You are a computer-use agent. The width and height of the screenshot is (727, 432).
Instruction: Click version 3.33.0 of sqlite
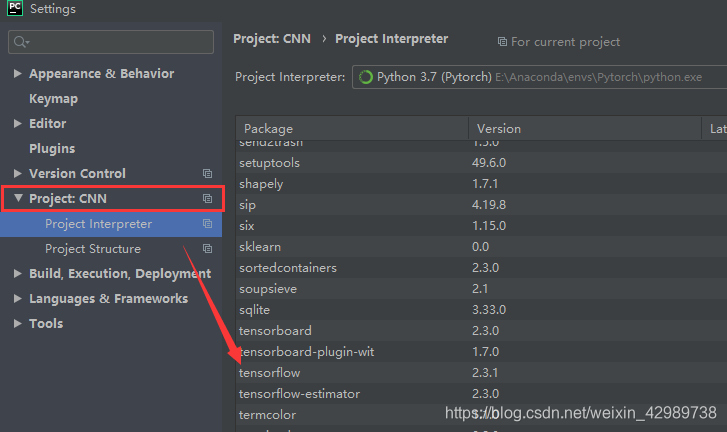tap(489, 310)
